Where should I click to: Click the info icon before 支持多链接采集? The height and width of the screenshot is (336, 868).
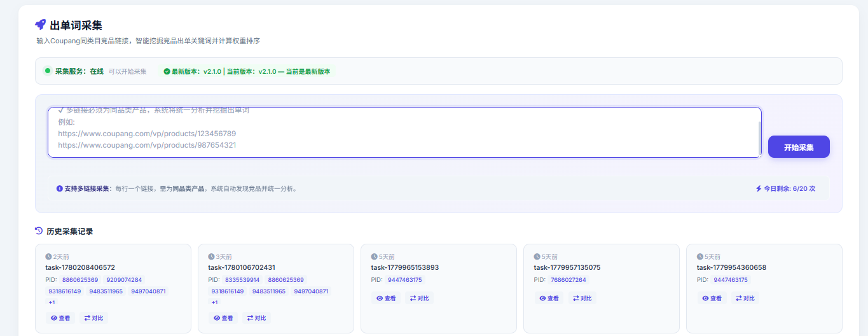60,188
